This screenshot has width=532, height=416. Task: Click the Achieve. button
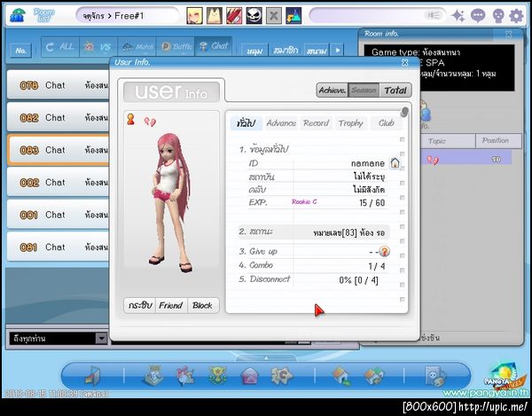[332, 90]
